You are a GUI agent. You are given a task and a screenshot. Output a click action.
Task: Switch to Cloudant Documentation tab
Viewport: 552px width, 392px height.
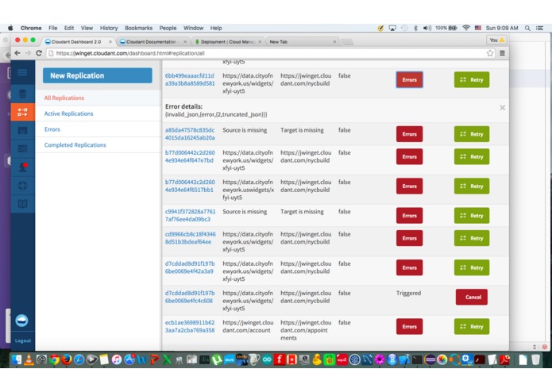(153, 41)
